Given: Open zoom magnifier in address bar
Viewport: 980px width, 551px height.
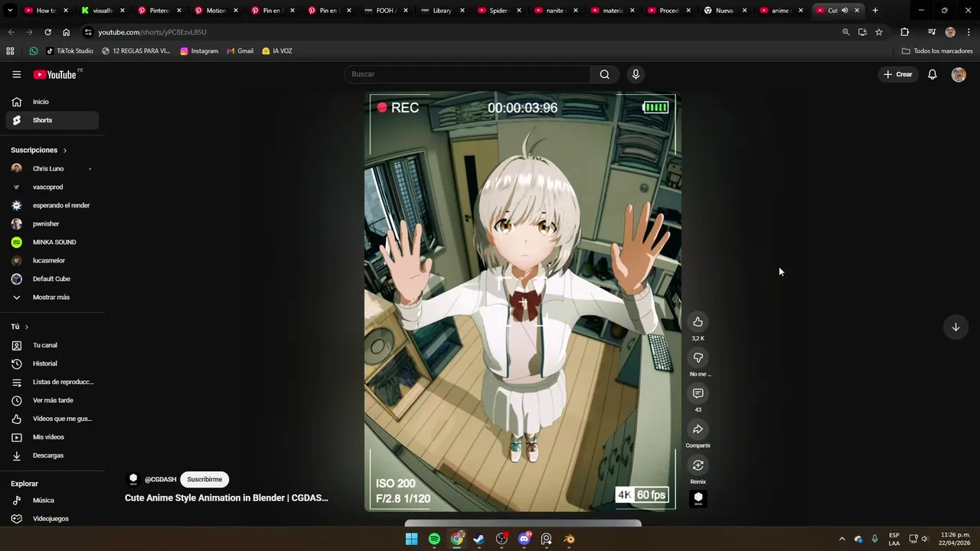Looking at the screenshot, I should point(845,32).
